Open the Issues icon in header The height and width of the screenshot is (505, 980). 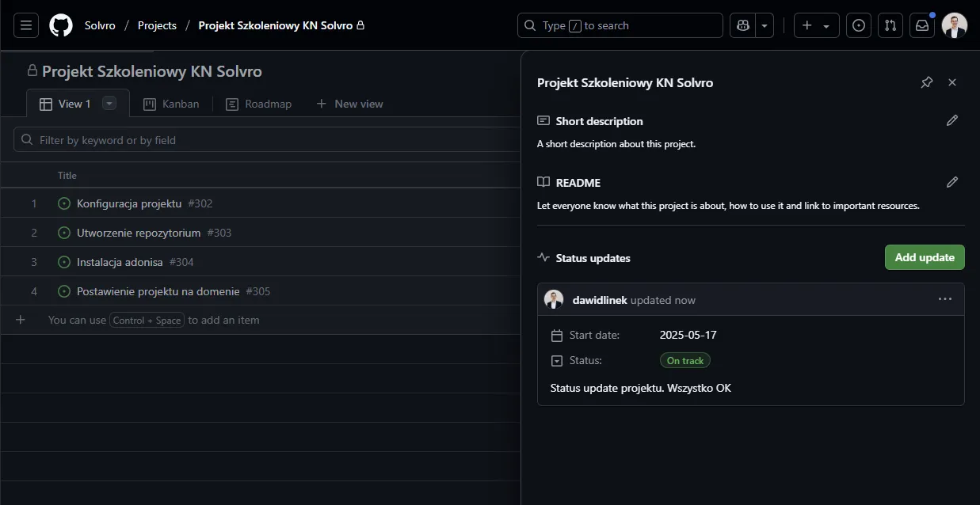(x=859, y=25)
